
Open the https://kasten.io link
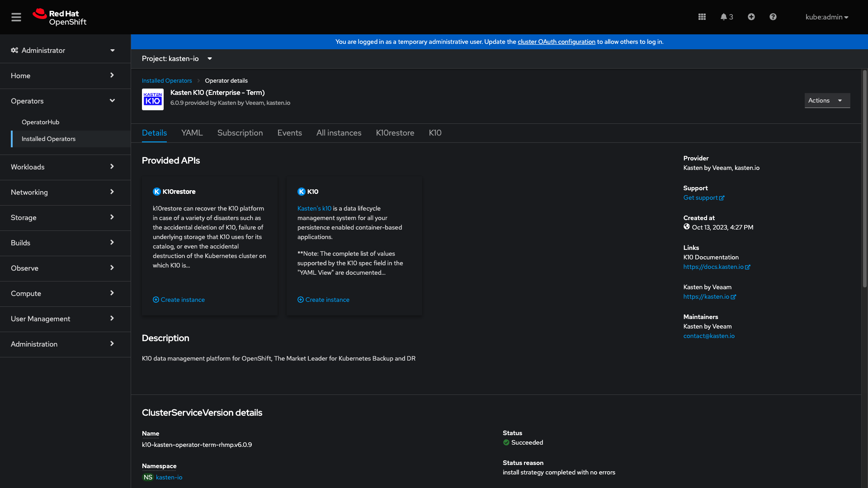coord(709,296)
